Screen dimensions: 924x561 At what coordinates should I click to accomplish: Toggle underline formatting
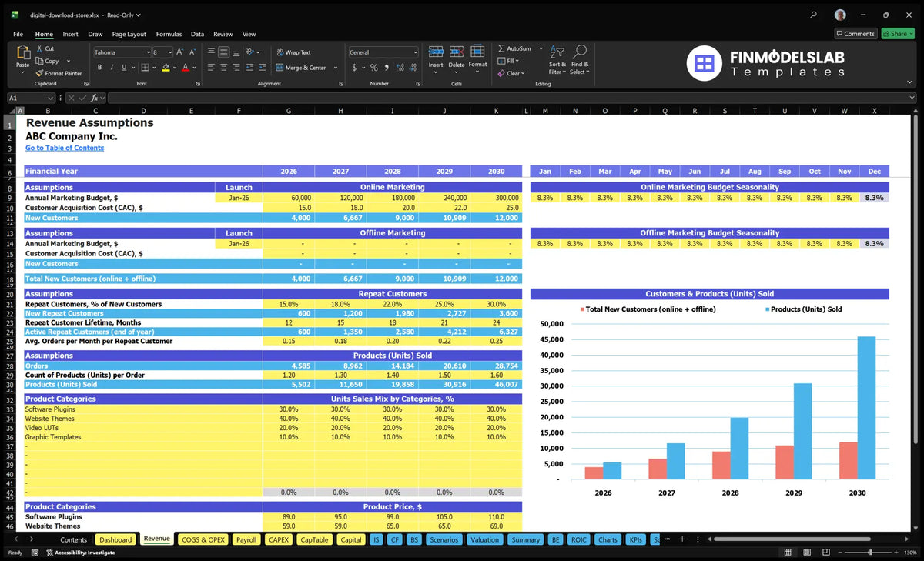[x=125, y=68]
